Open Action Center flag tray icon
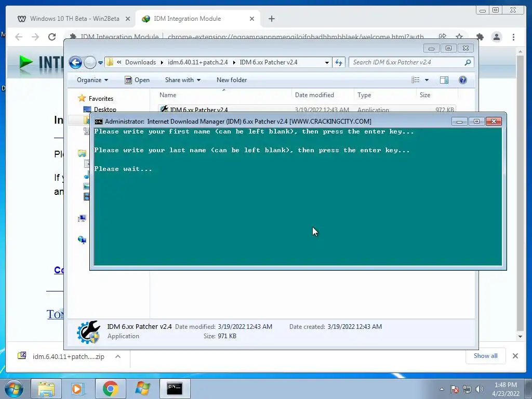Viewport: 532px width, 399px height. (455, 389)
